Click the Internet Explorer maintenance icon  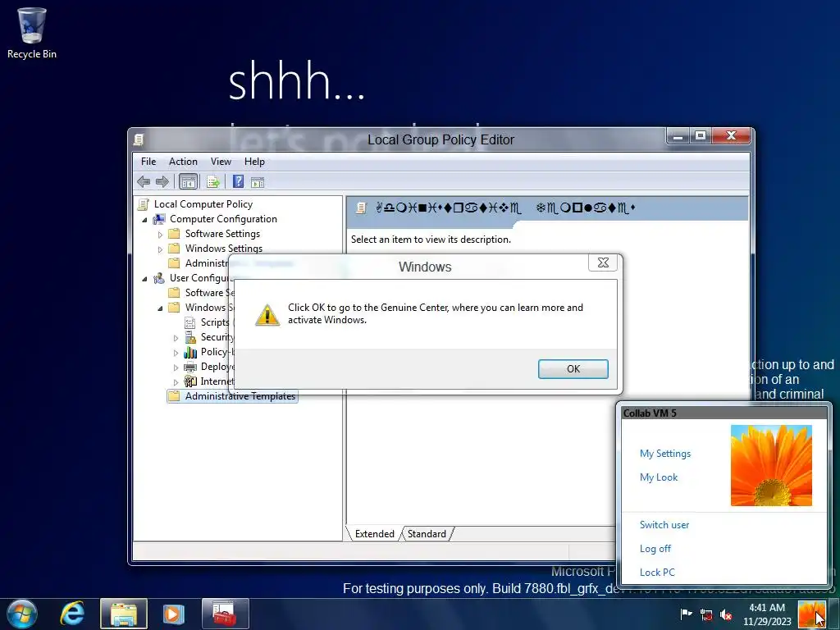pyautogui.click(x=190, y=381)
